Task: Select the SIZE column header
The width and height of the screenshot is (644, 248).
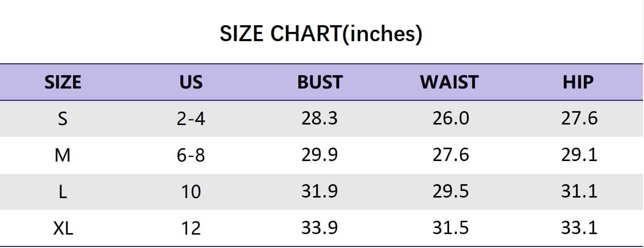Action: pos(63,82)
